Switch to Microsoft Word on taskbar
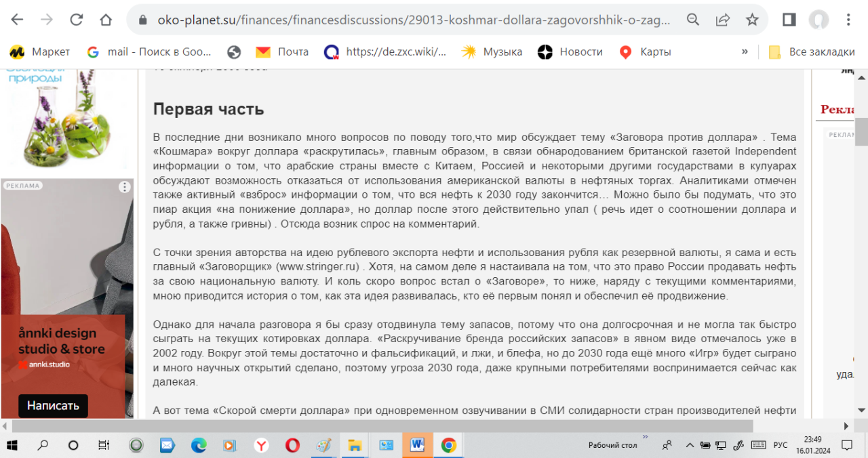The image size is (868, 458). point(417,445)
